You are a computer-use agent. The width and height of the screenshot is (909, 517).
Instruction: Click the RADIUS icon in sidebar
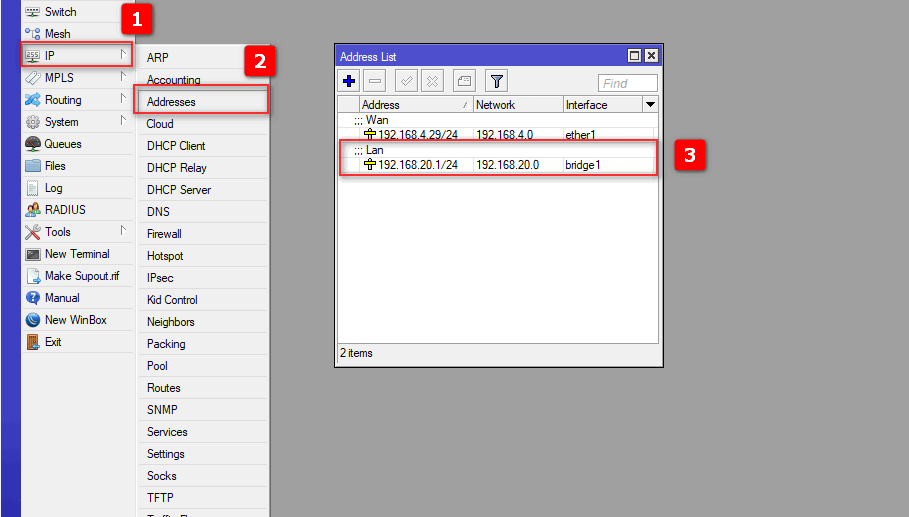pos(33,210)
